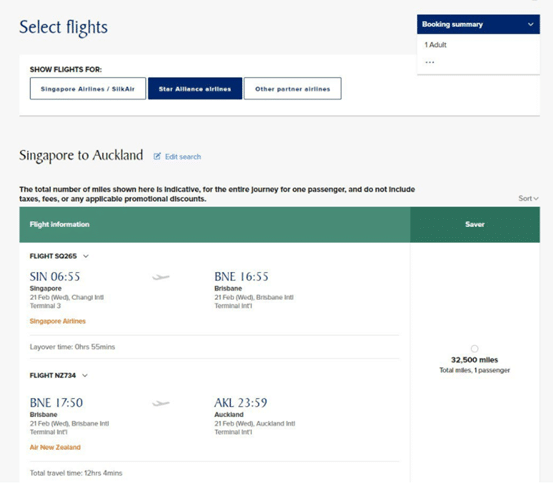Open the Air New Zealand carrier link

[x=55, y=447]
